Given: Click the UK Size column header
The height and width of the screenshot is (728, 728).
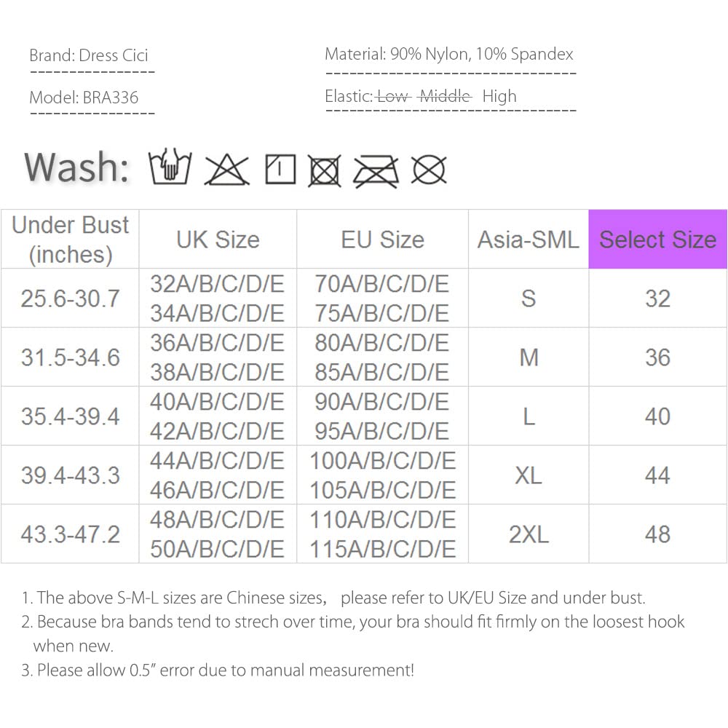Looking at the screenshot, I should (218, 240).
